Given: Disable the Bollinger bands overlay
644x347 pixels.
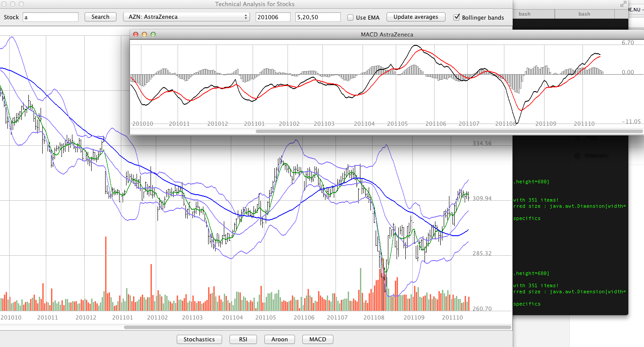Looking at the screenshot, I should pyautogui.click(x=457, y=17).
